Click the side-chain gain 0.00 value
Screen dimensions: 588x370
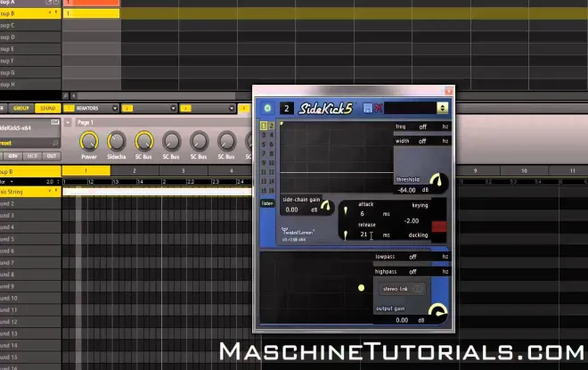click(x=291, y=210)
